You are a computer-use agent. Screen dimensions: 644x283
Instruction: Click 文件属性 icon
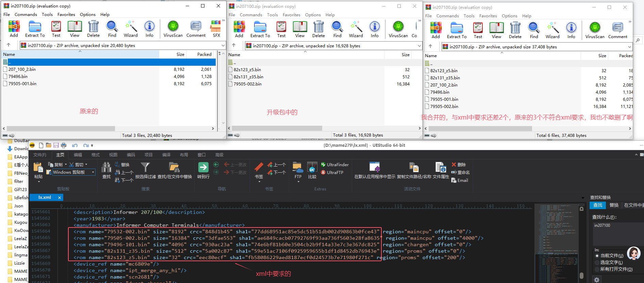(441, 168)
